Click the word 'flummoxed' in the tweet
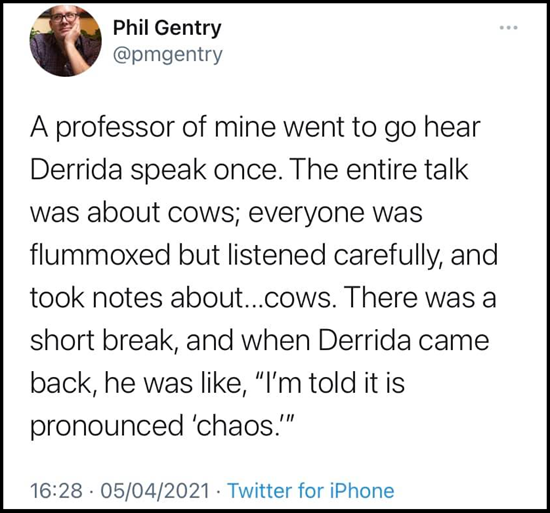The image size is (550, 513). tap(100, 255)
